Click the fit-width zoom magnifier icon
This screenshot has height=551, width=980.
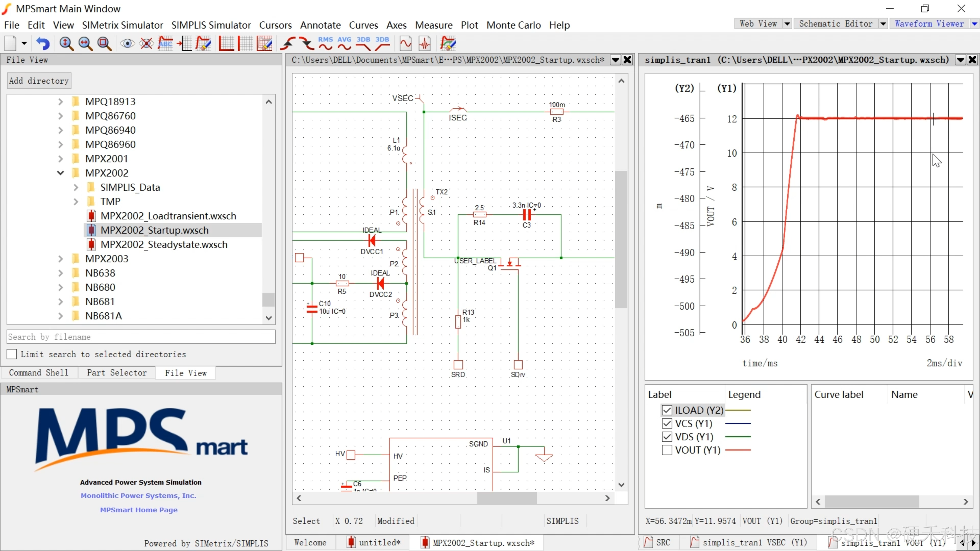pyautogui.click(x=85, y=43)
